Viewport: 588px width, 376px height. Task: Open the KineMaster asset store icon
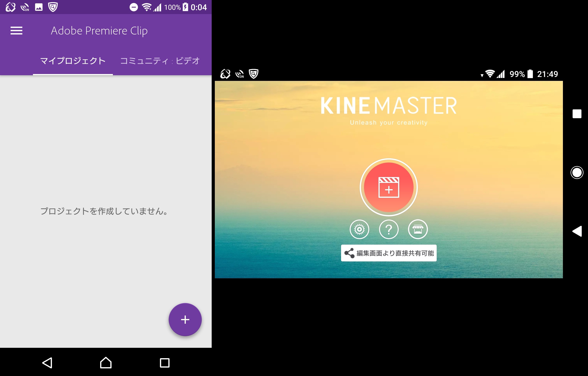point(418,229)
